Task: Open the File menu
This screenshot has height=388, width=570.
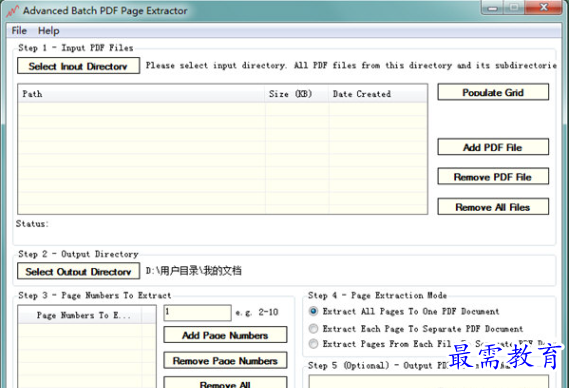Action: click(19, 31)
